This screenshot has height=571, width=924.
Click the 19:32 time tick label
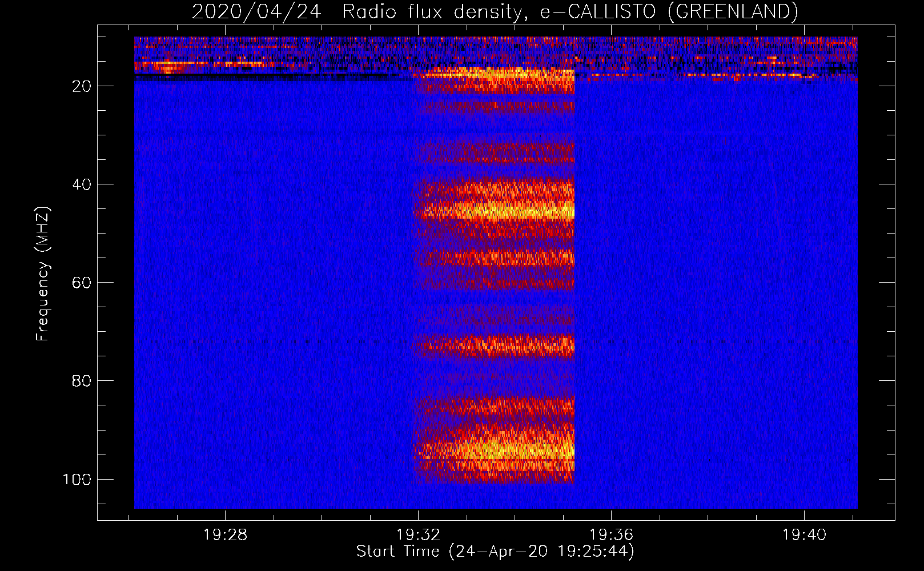tap(418, 535)
